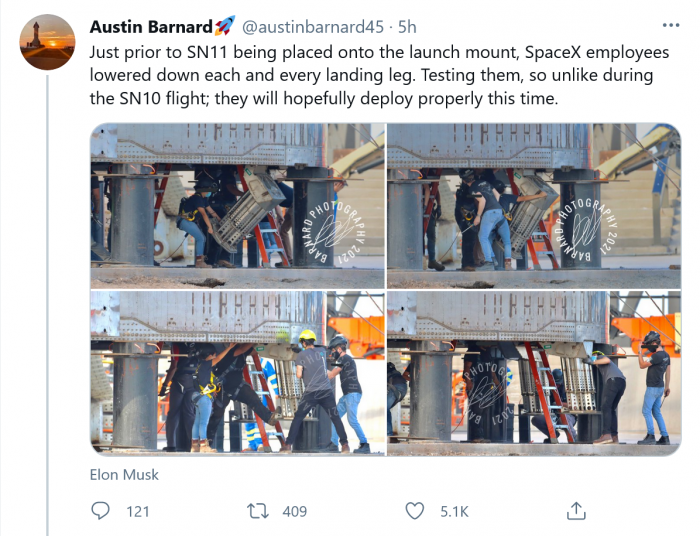Click the Austin Barnard display name
Viewport: 700px width, 536px height.
[x=151, y=27]
